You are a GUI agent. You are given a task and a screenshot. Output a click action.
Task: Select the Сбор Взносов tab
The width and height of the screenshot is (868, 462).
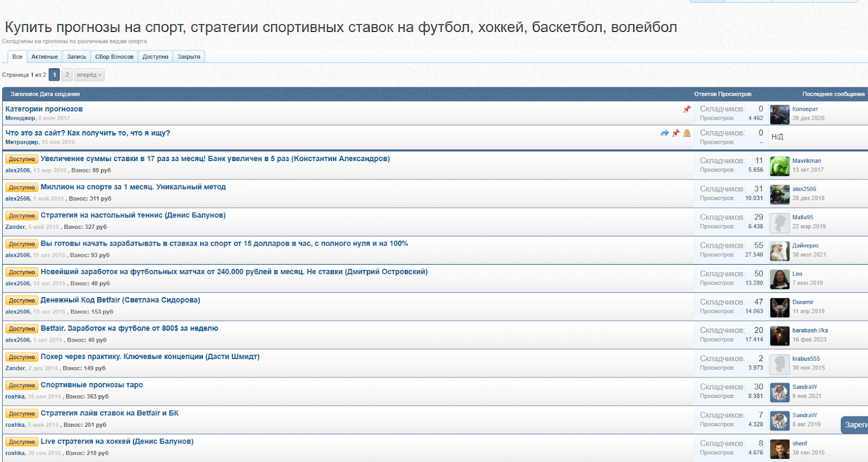pos(114,57)
